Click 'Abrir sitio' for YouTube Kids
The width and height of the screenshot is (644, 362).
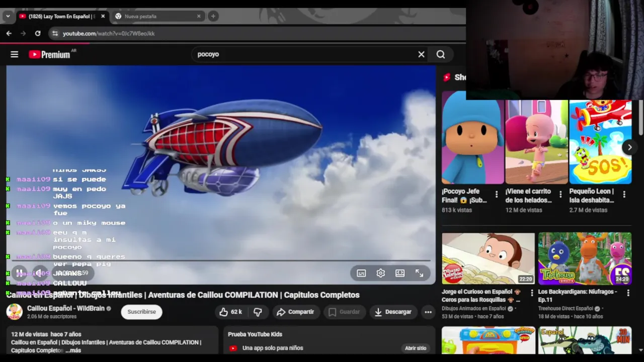[416, 348]
